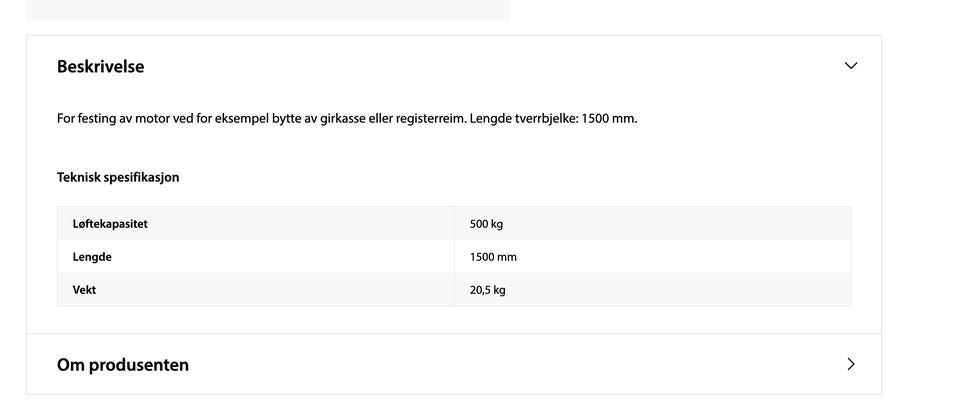Click the empty area of the Om produsenten row
The height and width of the screenshot is (415, 960).
(x=514, y=365)
